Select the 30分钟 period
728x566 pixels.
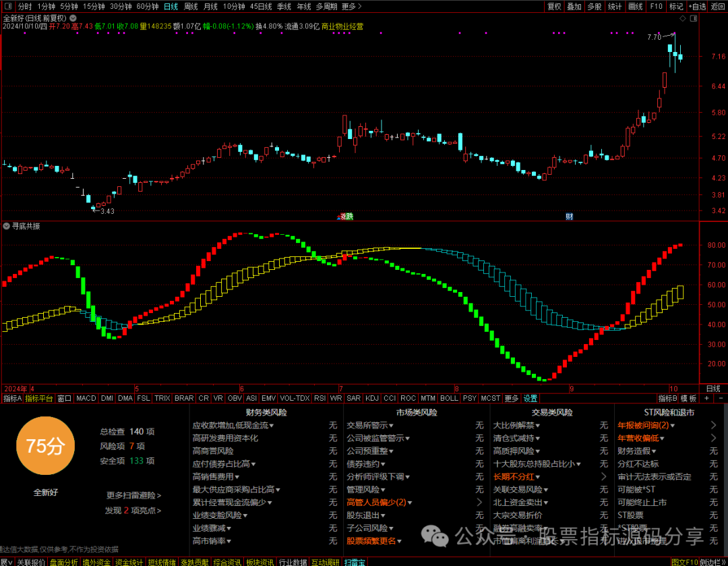click(121, 7)
